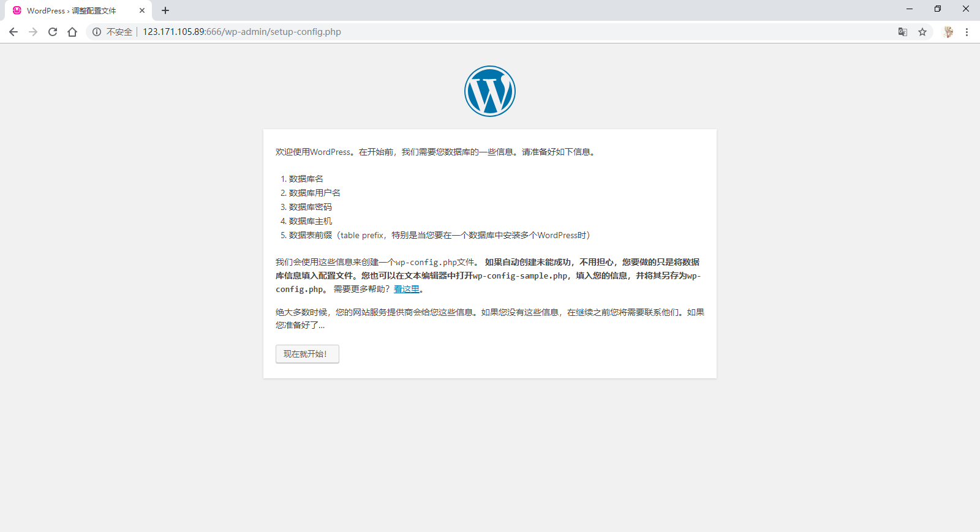The width and height of the screenshot is (980, 532).
Task: Click the WordPress logo at page top
Action: (490, 91)
